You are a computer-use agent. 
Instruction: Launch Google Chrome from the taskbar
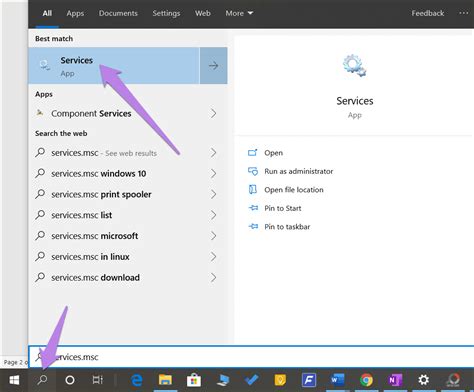click(x=366, y=380)
